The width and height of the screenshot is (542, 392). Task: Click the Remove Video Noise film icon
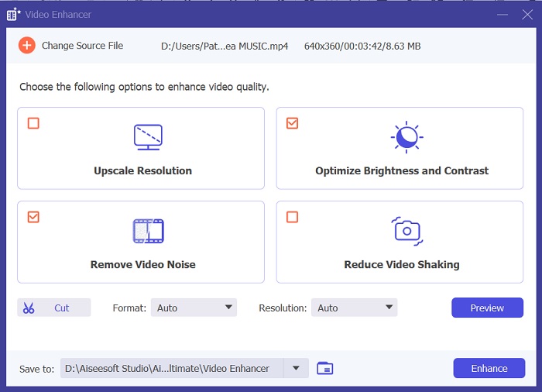pyautogui.click(x=148, y=231)
